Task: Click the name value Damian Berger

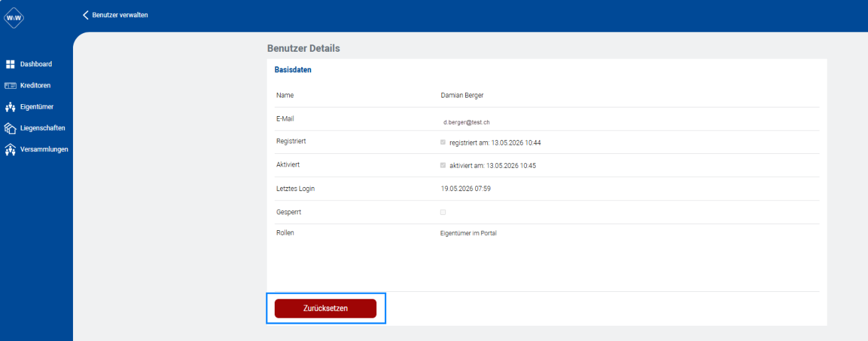Action: click(x=462, y=96)
